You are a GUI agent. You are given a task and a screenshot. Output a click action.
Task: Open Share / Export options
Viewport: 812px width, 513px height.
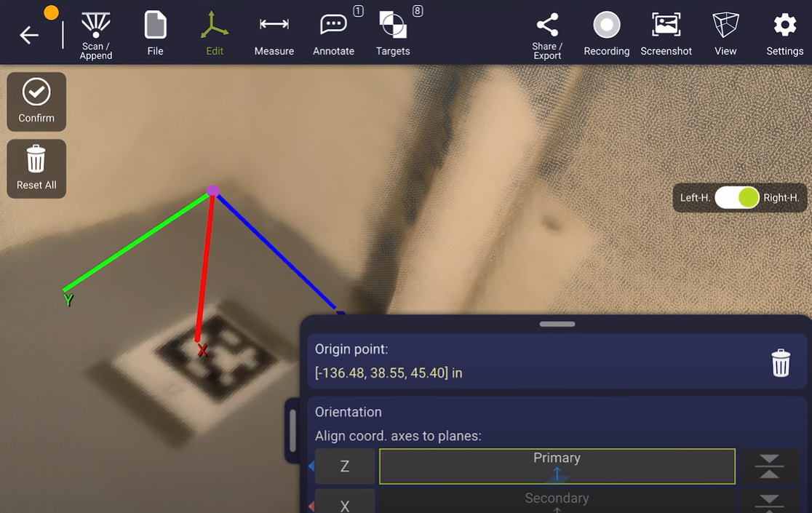(x=547, y=35)
